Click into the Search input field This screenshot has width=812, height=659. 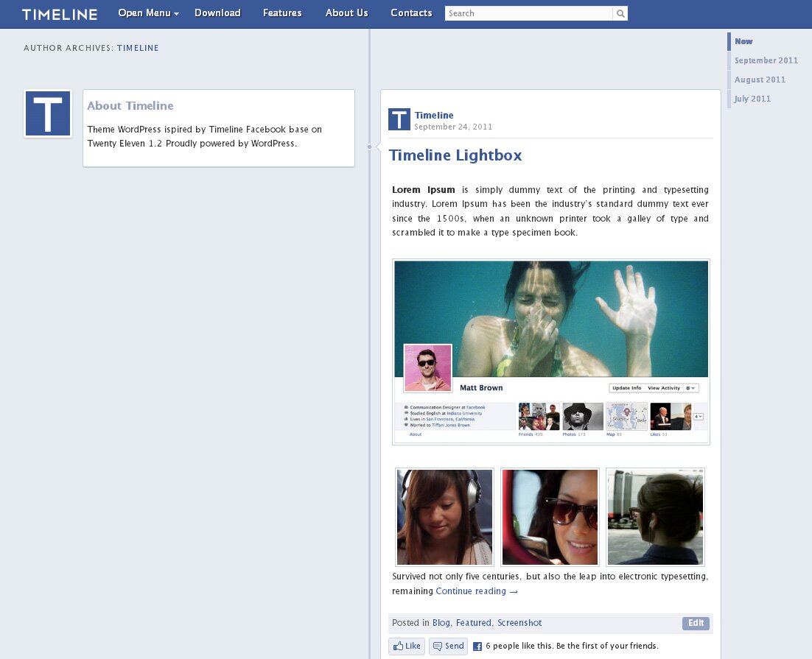(528, 13)
